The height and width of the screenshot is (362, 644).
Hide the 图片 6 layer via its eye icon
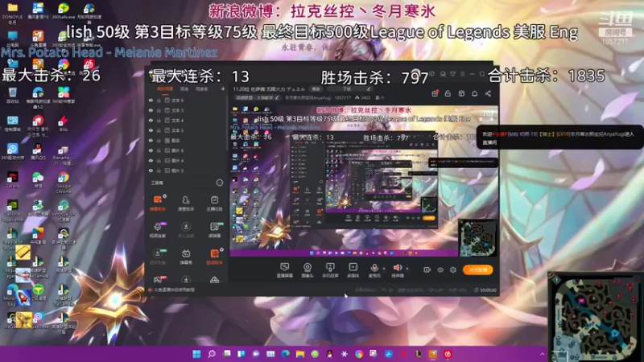click(x=151, y=150)
